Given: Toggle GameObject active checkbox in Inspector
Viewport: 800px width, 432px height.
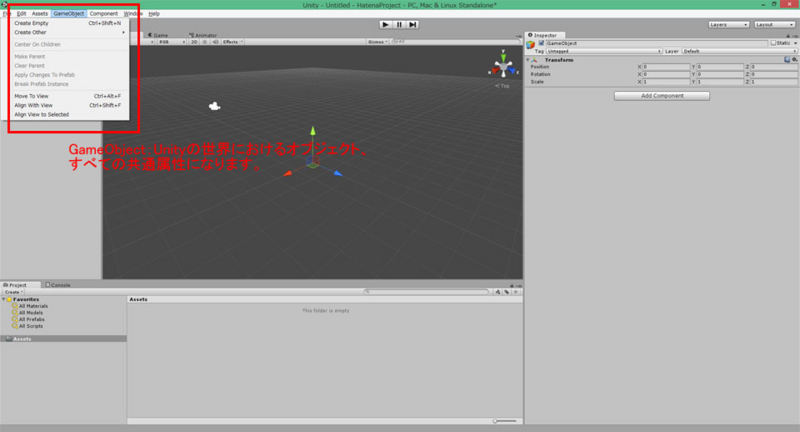Looking at the screenshot, I should (541, 43).
